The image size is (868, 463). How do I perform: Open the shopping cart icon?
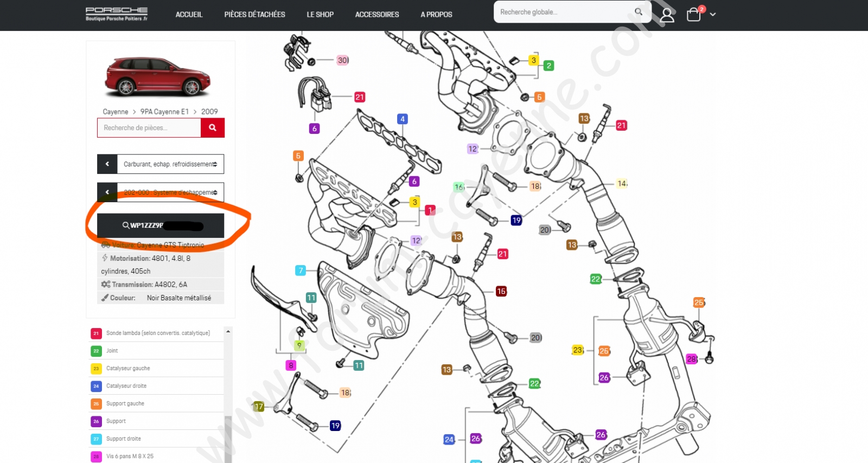click(694, 15)
